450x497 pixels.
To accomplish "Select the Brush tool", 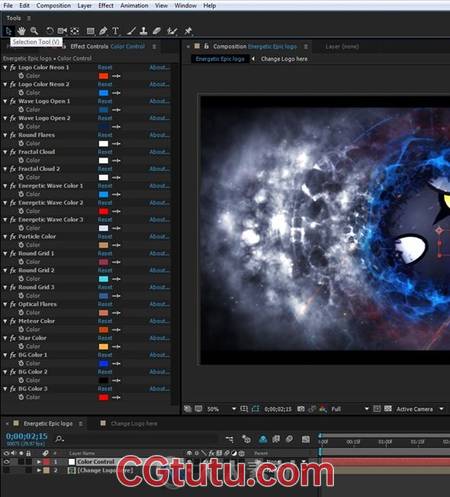I will click(x=131, y=31).
